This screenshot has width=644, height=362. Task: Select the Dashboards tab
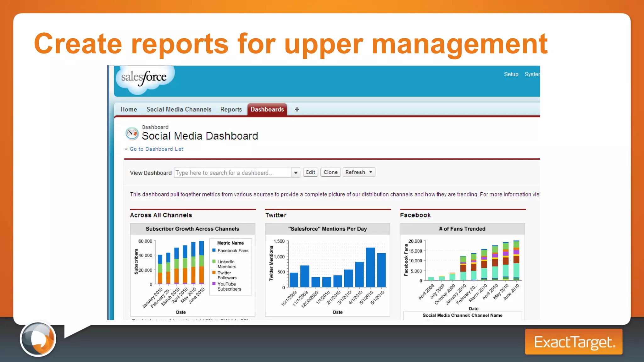tap(267, 109)
